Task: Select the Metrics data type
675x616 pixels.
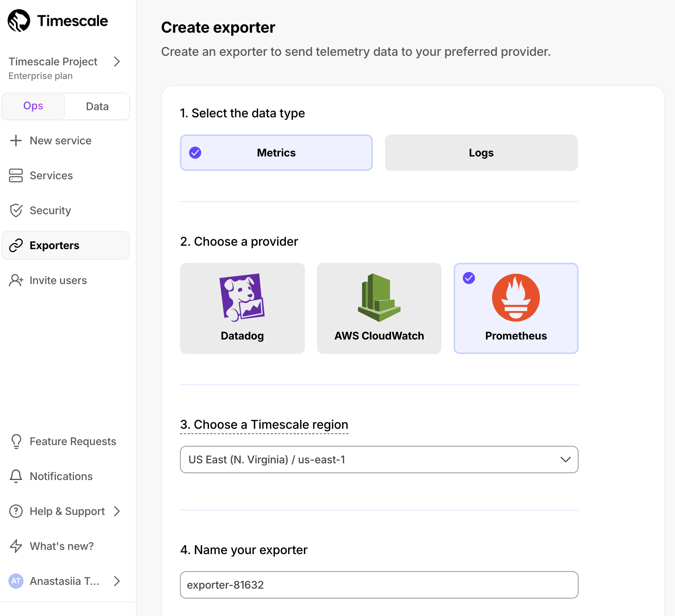Action: point(276,153)
